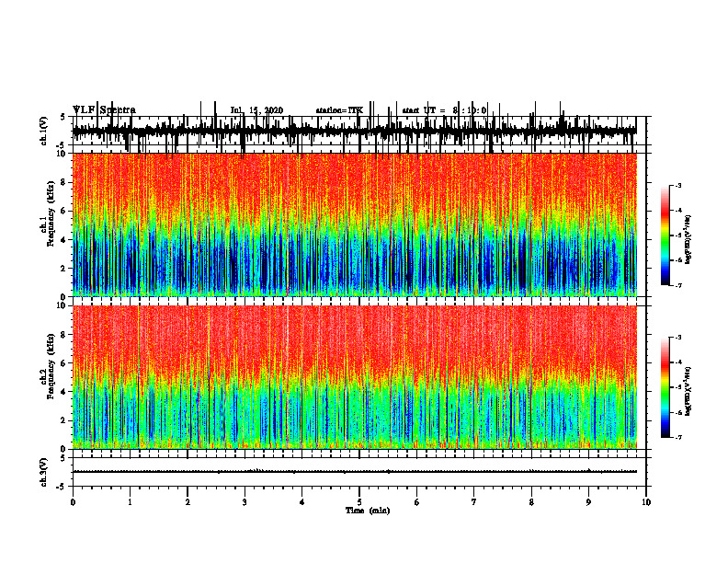This screenshot has height=563, width=728.
Task: Click the time axis tick label "0"
Action: point(73,502)
